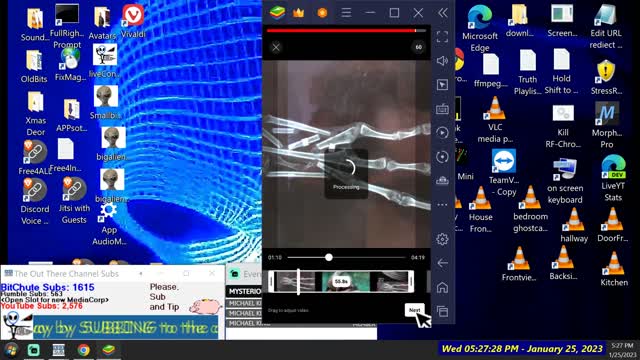The width and height of the screenshot is (640, 360).
Task: Go to BlueStacks Android home
Action: 442,287
